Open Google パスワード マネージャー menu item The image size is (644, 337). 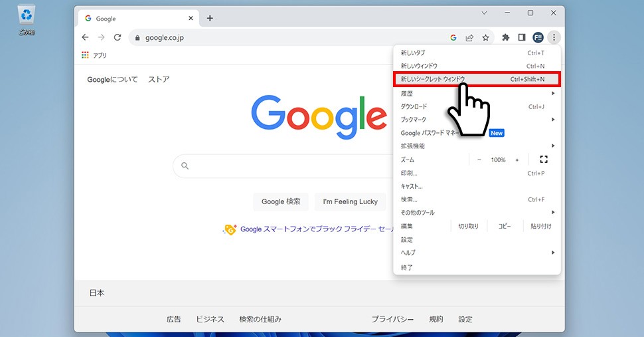pyautogui.click(x=477, y=133)
